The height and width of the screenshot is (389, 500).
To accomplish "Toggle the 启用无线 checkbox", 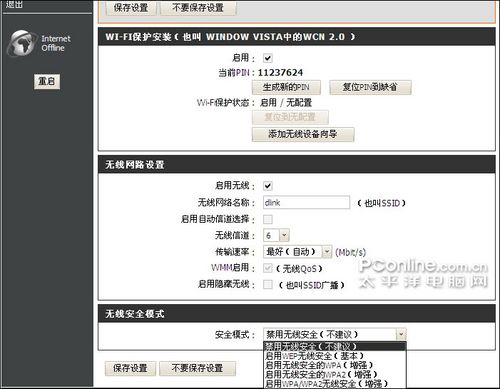I will (x=268, y=186).
